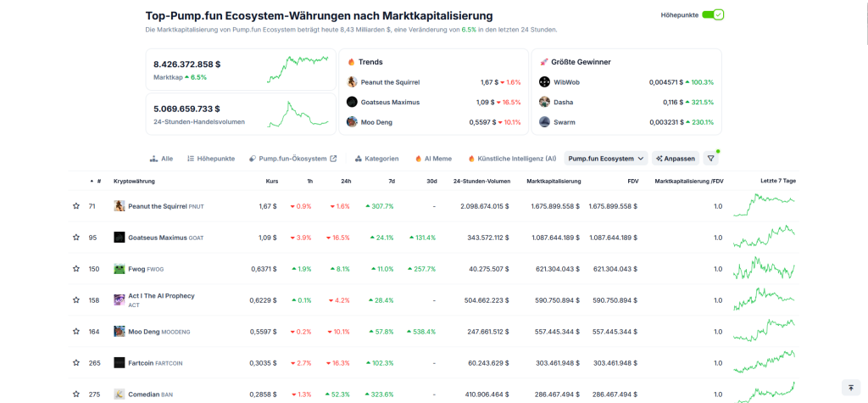
Task: Click the Act I The AI Prophecy logo
Action: [119, 299]
